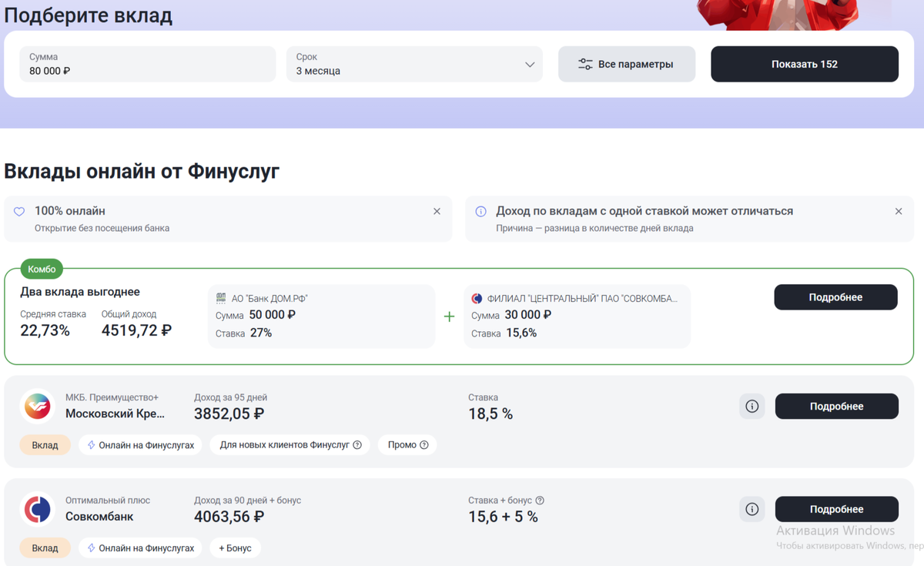Click the Два вклада выгоднее heading
Image resolution: width=924 pixels, height=566 pixels.
click(80, 292)
